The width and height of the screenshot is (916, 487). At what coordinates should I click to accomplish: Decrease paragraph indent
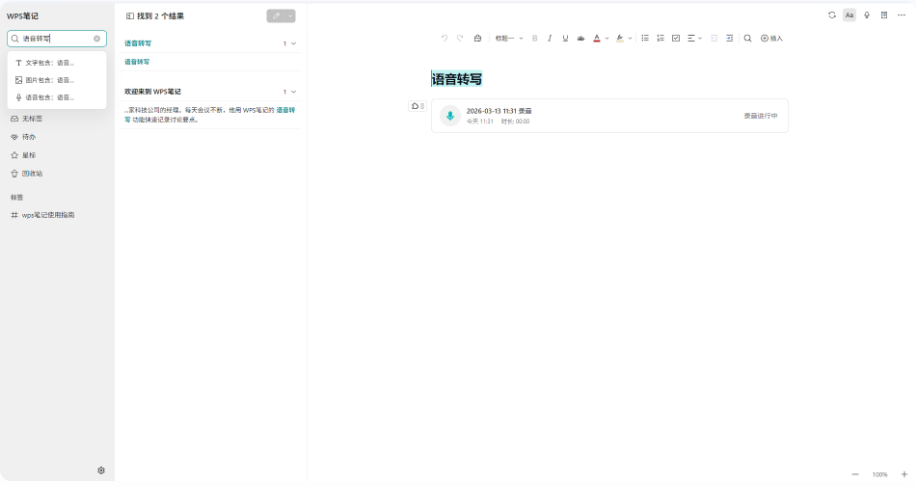coord(714,38)
